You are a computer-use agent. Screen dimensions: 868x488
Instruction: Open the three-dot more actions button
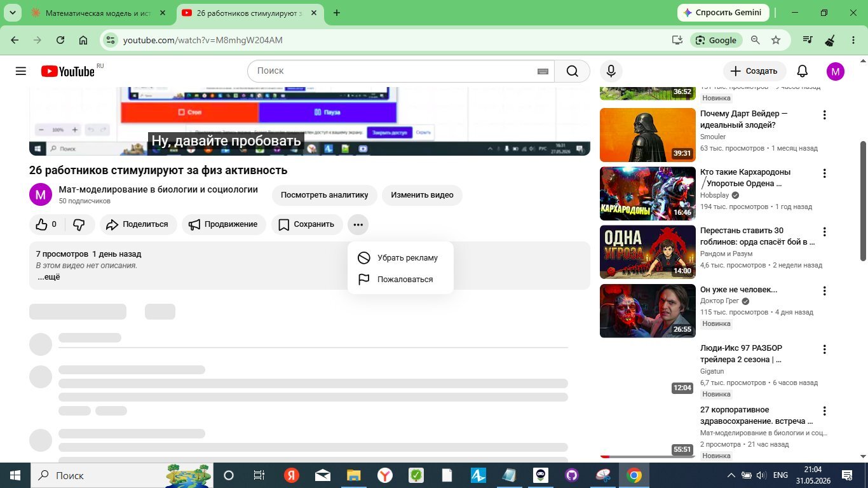tap(358, 224)
